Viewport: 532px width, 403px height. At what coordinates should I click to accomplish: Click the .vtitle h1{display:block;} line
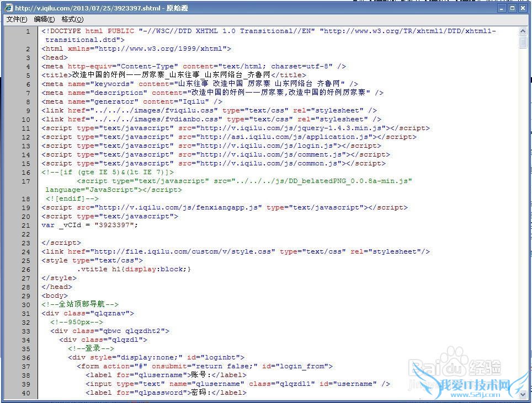pyautogui.click(x=134, y=269)
